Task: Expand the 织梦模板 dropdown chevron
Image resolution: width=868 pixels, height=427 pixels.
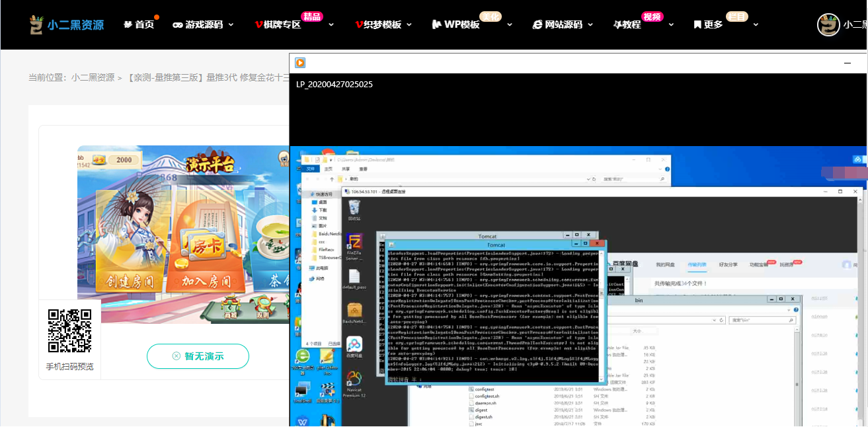Action: pos(409,24)
